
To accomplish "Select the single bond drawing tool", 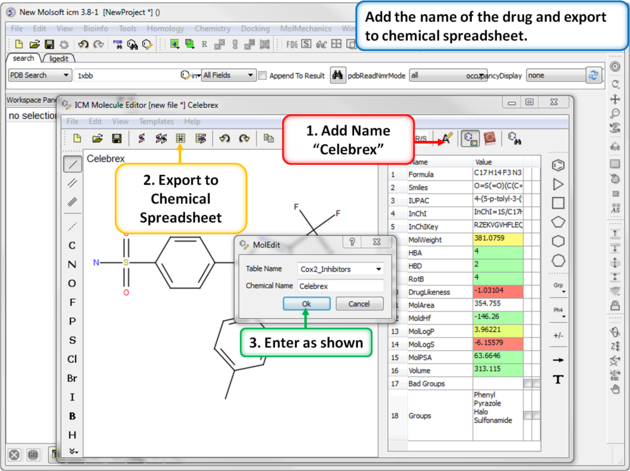I will click(x=72, y=164).
